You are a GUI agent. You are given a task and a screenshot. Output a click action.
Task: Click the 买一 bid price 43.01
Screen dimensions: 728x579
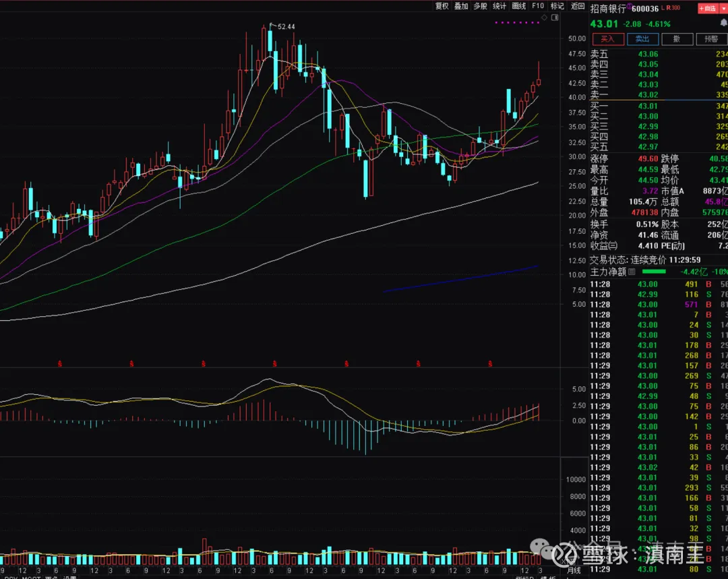648,106
